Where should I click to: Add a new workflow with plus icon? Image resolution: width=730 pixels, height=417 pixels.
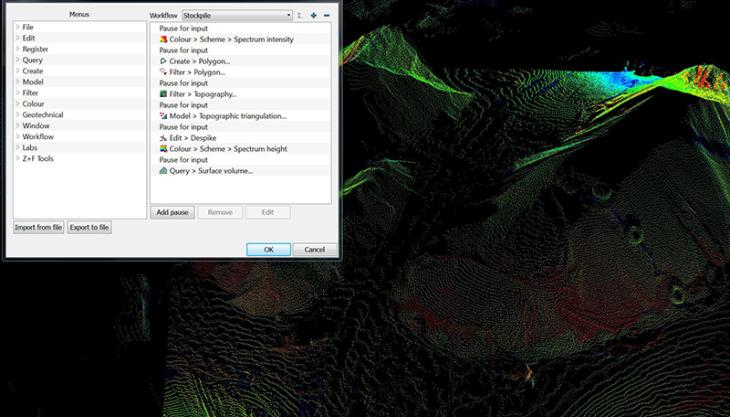coord(313,15)
